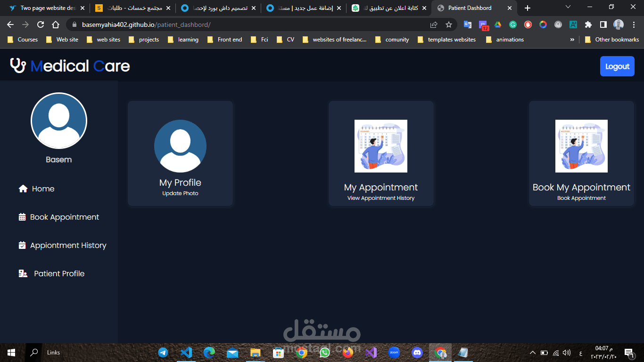Expand the hidden bookmarks chevron
Image resolution: width=644 pixels, height=362 pixels.
pos(572,40)
